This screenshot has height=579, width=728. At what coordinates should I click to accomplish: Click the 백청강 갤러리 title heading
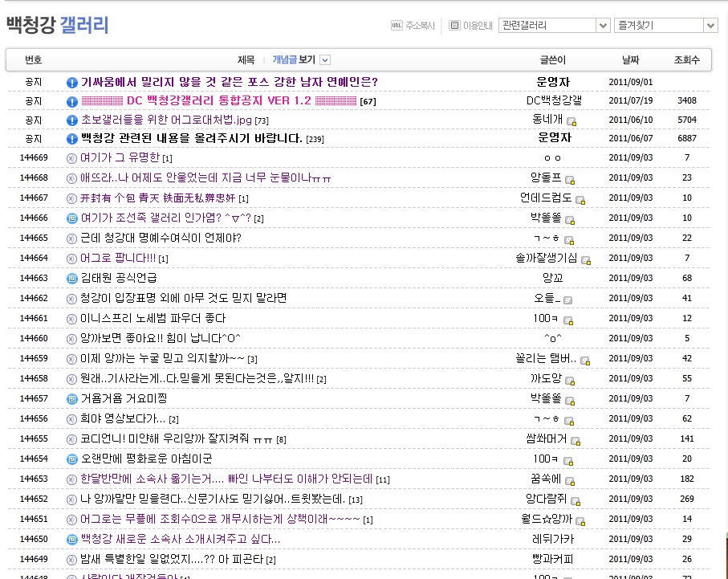(58, 25)
